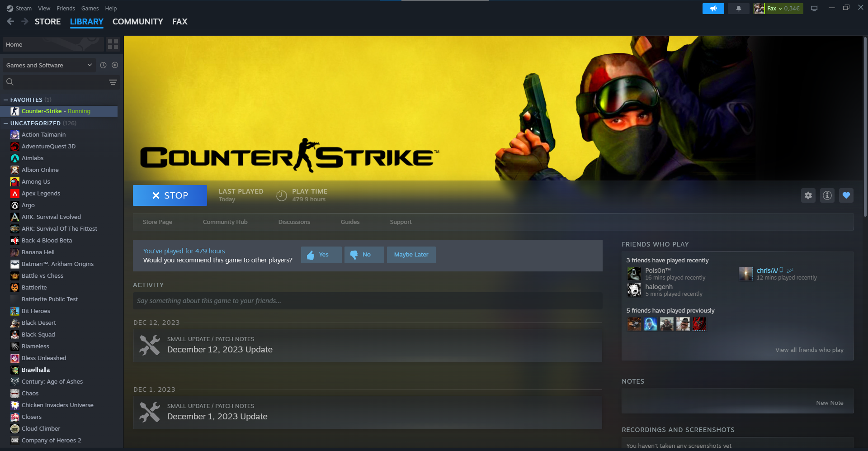The image size is (868, 451).
Task: Show game info icon
Action: pyautogui.click(x=827, y=195)
